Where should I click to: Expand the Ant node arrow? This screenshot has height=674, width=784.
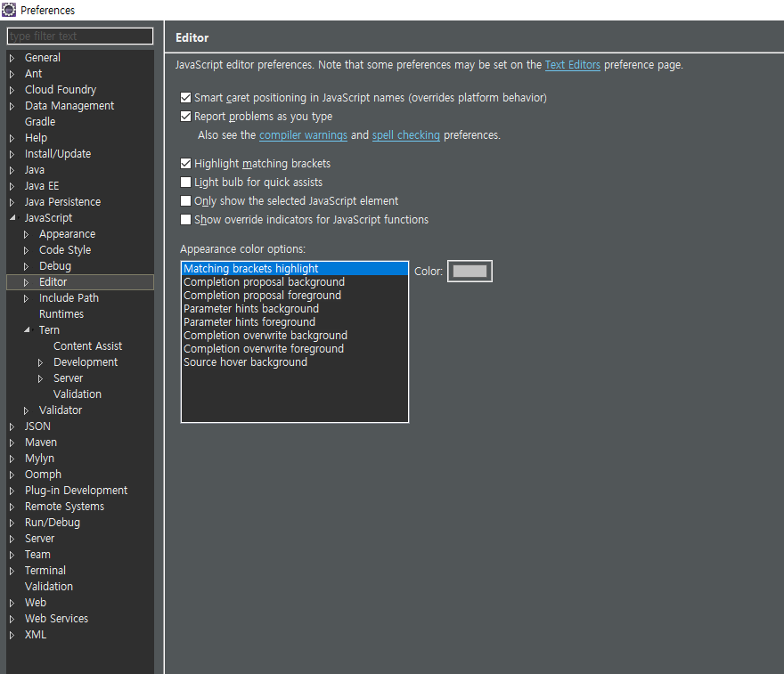[x=12, y=74]
